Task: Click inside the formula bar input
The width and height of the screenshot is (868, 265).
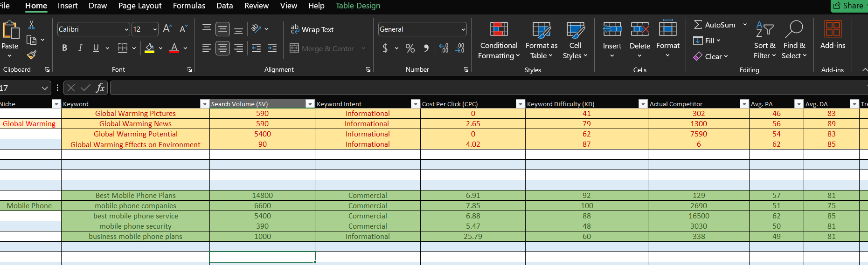Action: point(485,88)
